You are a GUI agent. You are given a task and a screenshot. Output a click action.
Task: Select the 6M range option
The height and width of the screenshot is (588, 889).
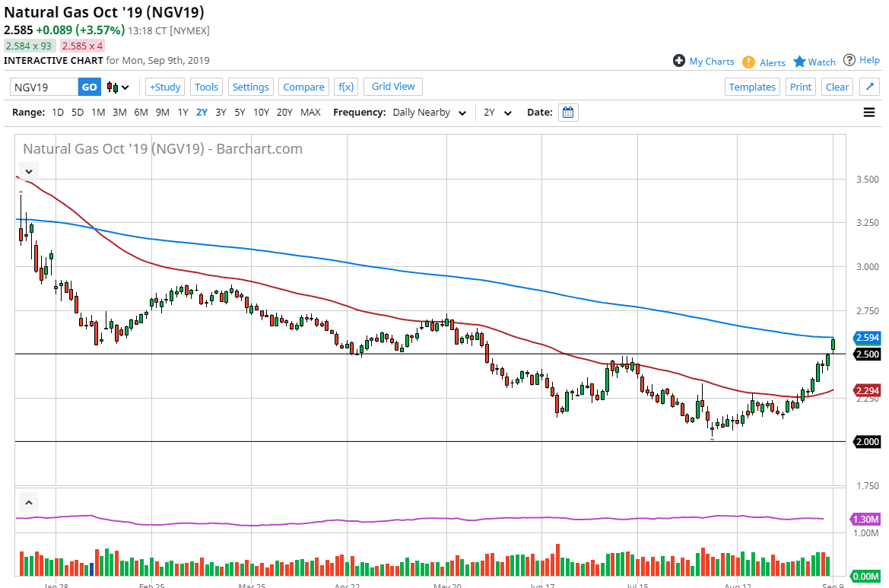141,113
